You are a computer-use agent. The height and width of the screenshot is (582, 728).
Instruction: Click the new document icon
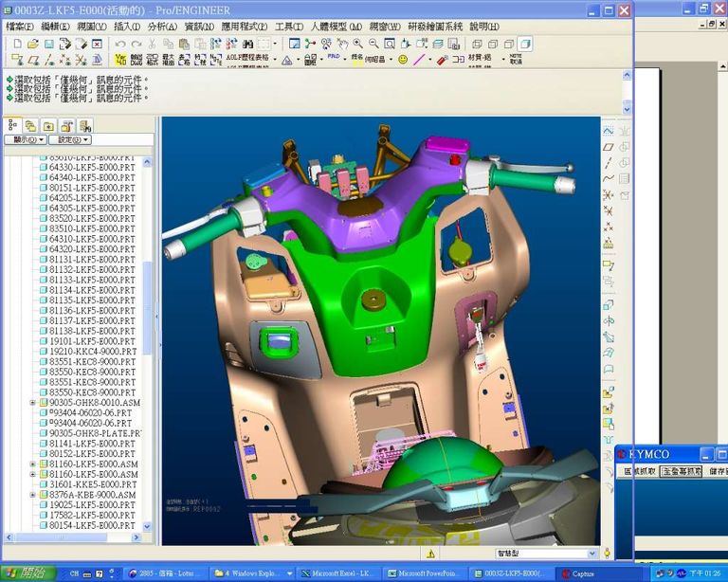click(x=17, y=44)
